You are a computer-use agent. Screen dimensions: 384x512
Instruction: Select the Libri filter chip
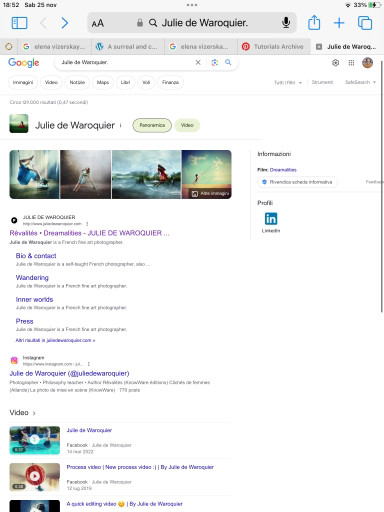(125, 82)
